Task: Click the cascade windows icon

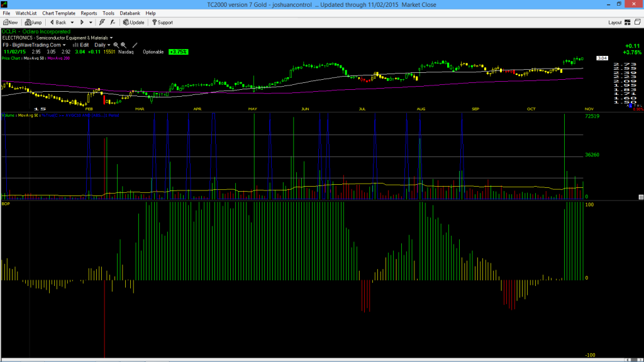Action: 638,23
